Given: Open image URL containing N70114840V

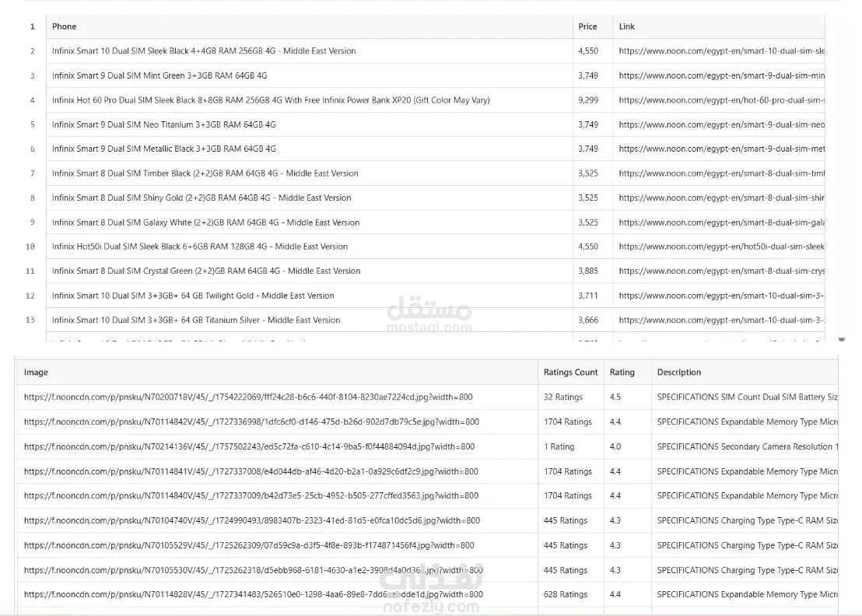Looking at the screenshot, I should 251,495.
